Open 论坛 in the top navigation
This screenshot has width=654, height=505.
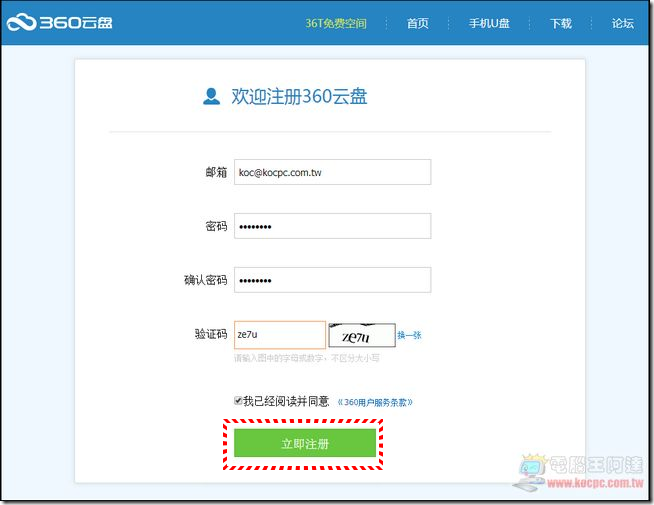622,23
